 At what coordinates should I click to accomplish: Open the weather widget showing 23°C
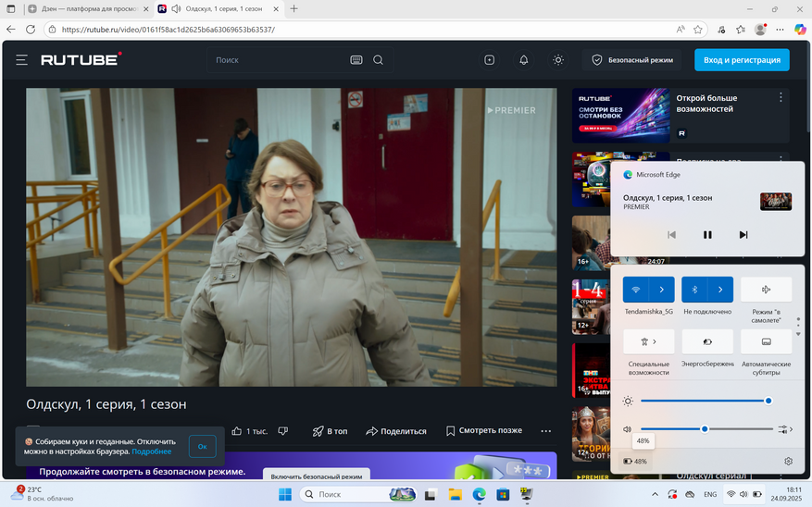pos(42,494)
